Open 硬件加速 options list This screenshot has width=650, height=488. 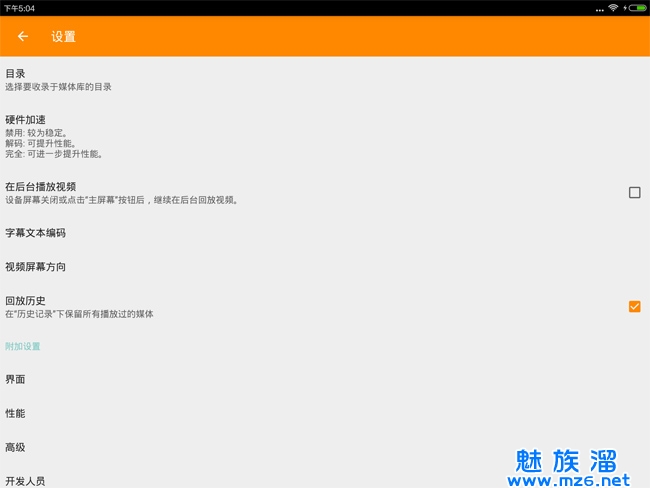(x=325, y=136)
